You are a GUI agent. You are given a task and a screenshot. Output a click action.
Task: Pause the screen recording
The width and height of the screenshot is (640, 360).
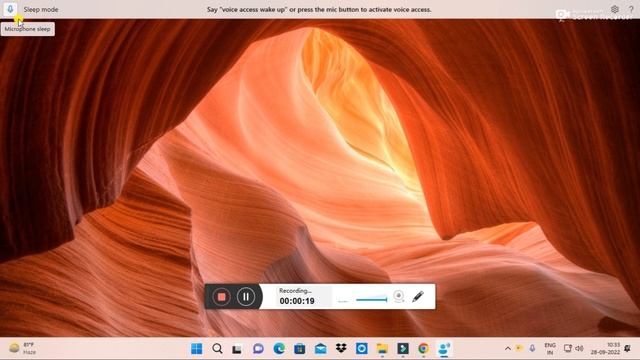[246, 297]
